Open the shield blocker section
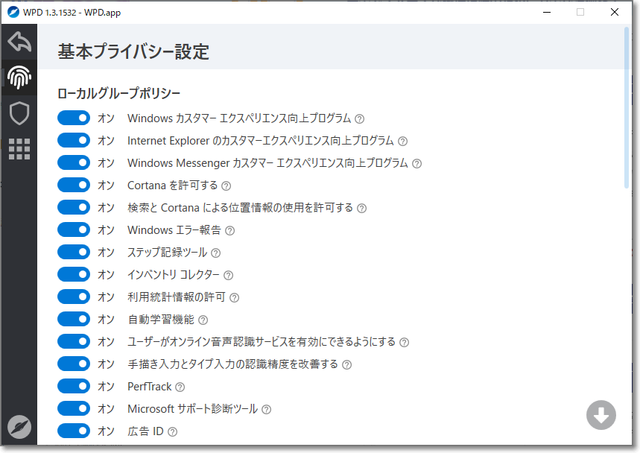 click(19, 113)
